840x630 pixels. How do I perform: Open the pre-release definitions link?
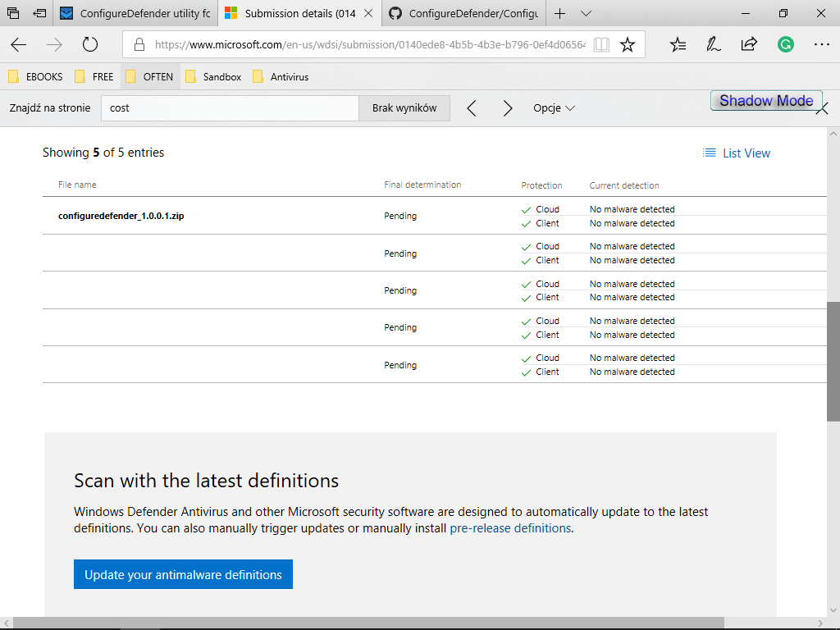510,528
